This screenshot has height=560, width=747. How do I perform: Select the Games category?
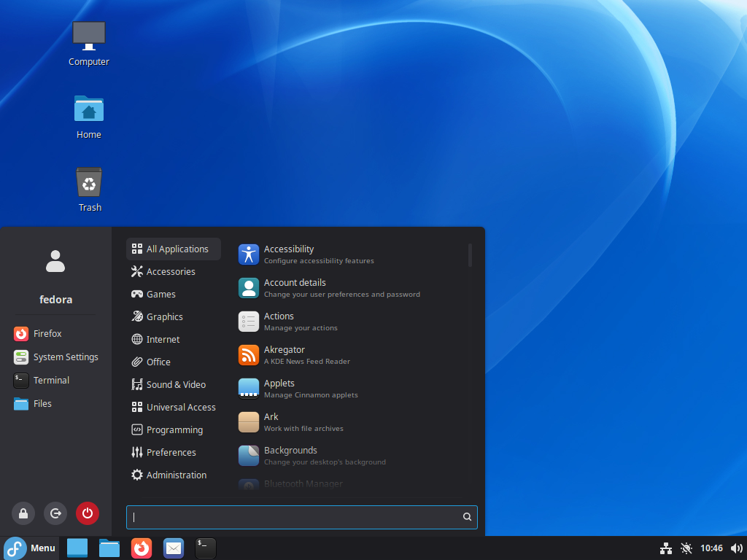[x=174, y=295]
